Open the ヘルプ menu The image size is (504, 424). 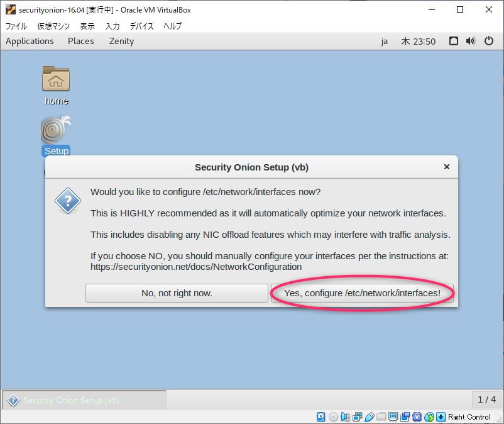pyautogui.click(x=173, y=26)
